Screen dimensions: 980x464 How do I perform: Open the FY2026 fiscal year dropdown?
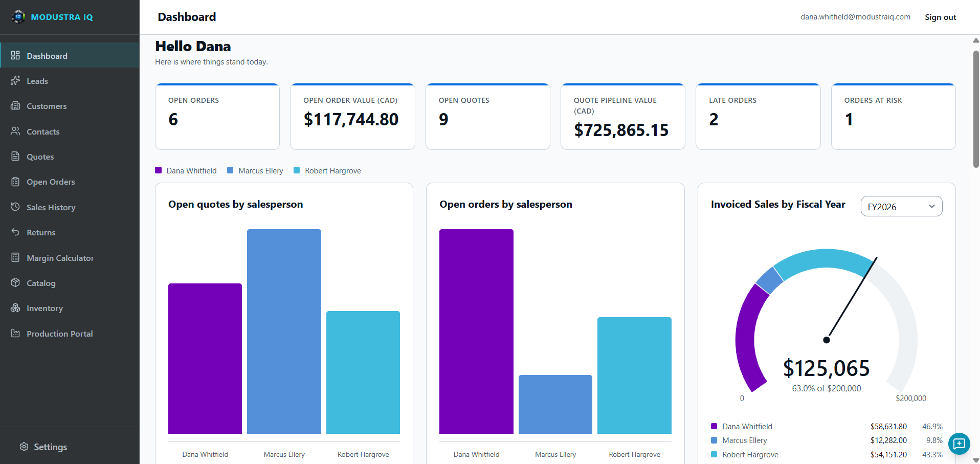tap(901, 206)
